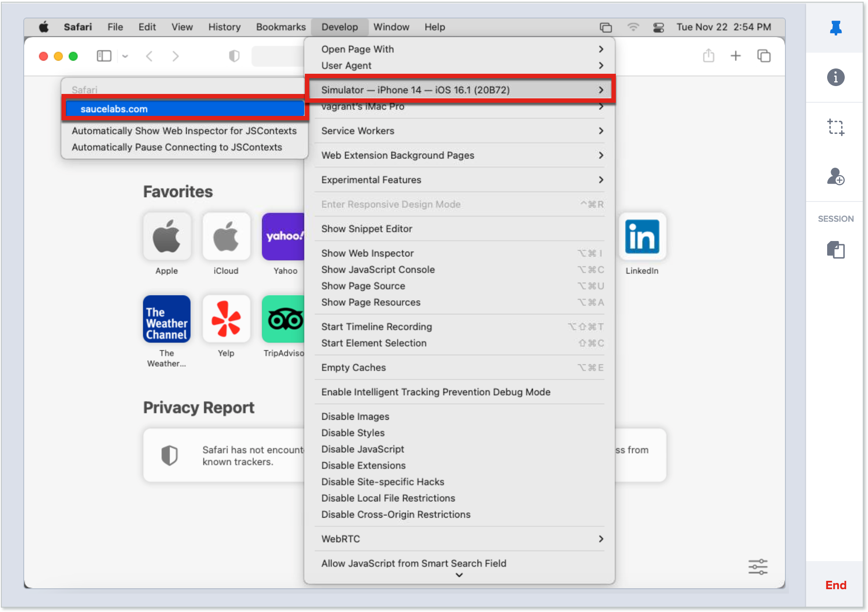The height and width of the screenshot is (612, 868).
Task: Open Safari's tab overview icon
Action: [763, 56]
